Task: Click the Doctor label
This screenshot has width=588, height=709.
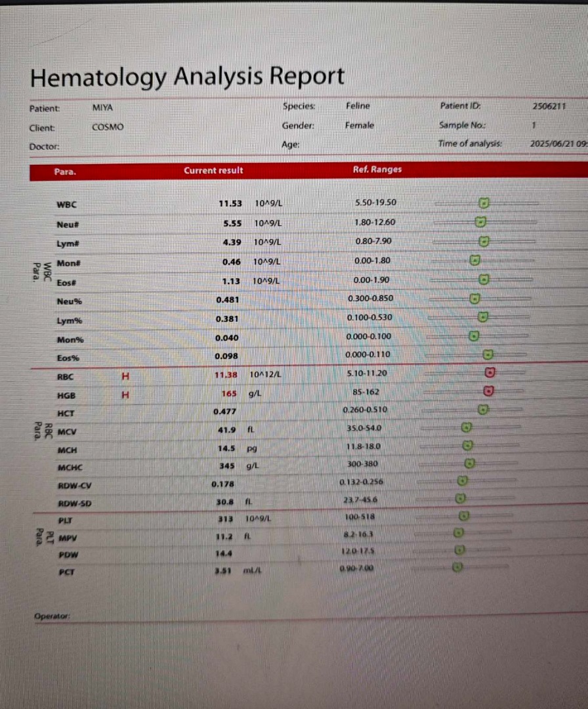Action: tap(44, 147)
